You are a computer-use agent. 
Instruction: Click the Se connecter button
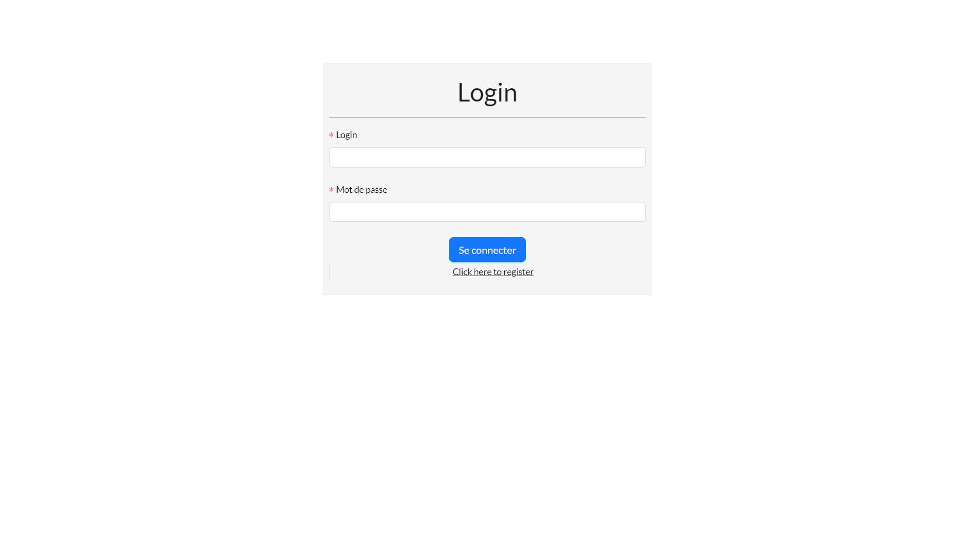487,250
